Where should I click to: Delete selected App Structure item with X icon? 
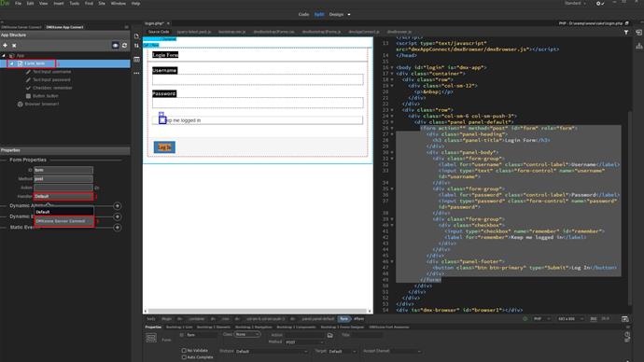(x=14, y=45)
